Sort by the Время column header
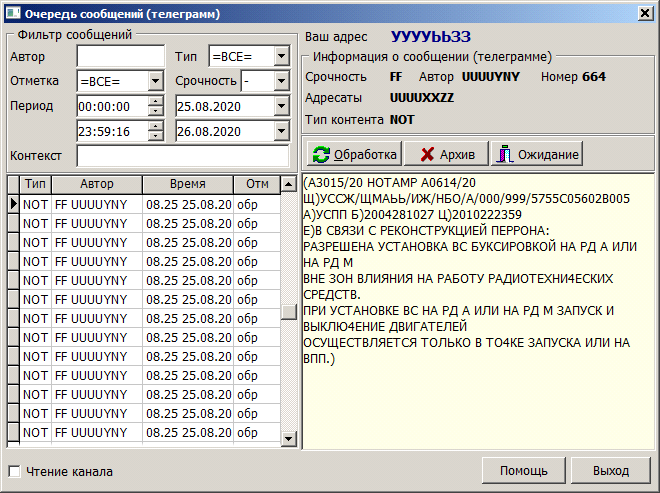Image resolution: width=660 pixels, height=493 pixels. (187, 185)
